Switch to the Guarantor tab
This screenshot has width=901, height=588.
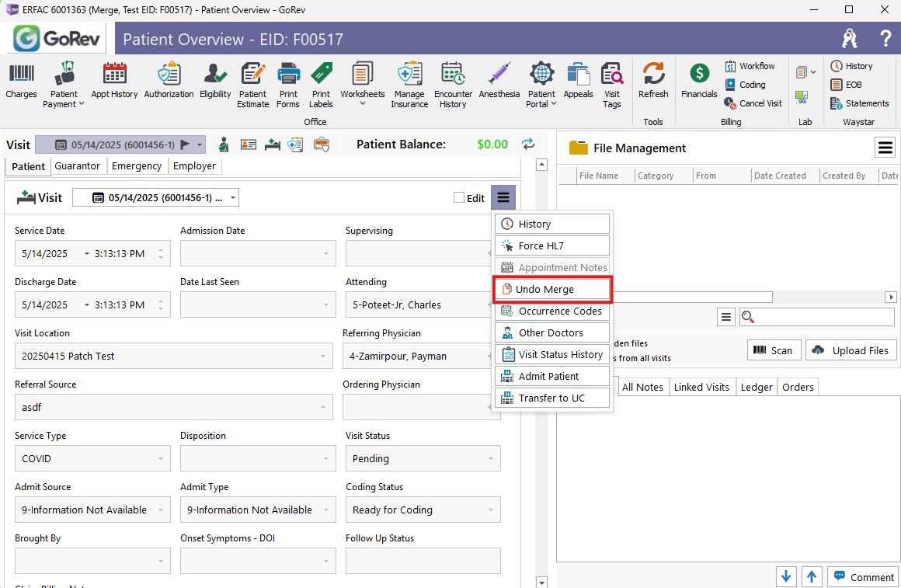78,166
